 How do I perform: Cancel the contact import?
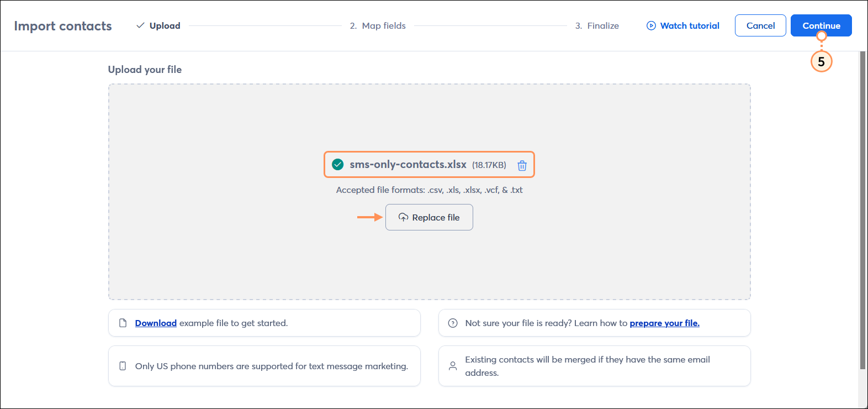760,25
